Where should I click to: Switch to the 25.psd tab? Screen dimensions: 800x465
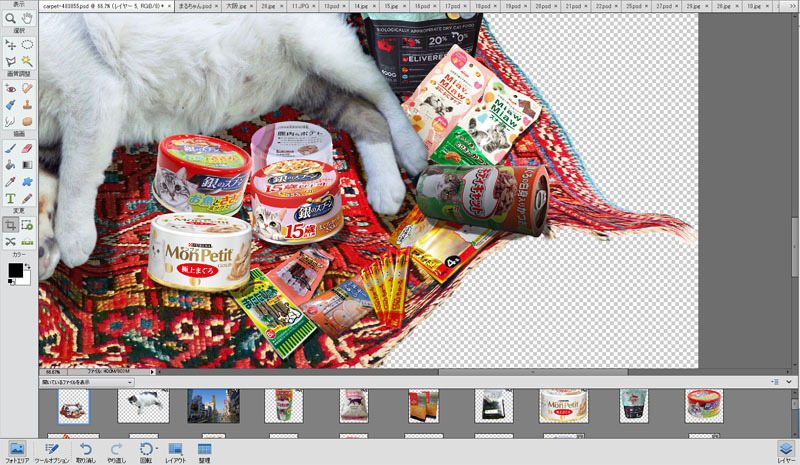637,6
